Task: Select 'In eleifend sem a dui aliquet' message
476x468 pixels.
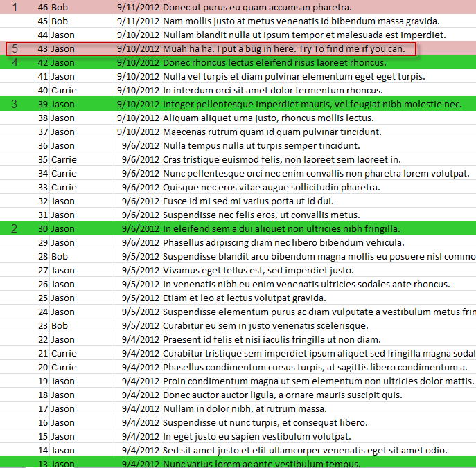Action: (281, 229)
